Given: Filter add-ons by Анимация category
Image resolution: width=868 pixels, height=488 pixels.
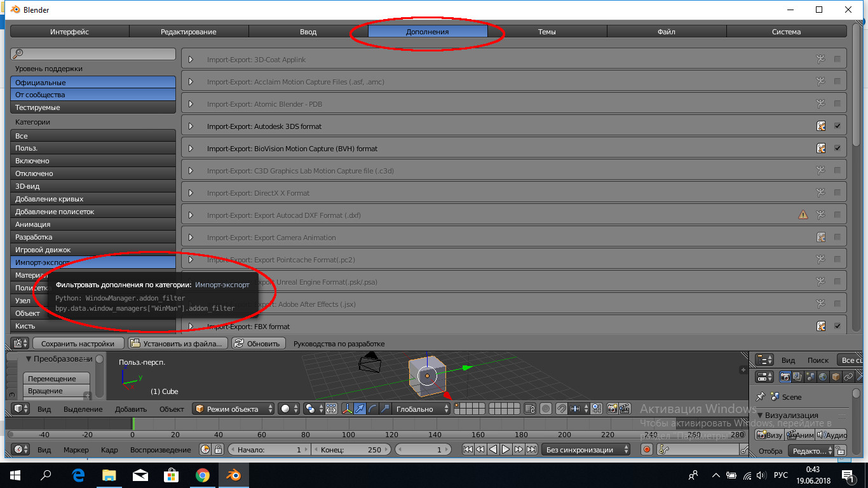Looking at the screenshot, I should click(93, 224).
